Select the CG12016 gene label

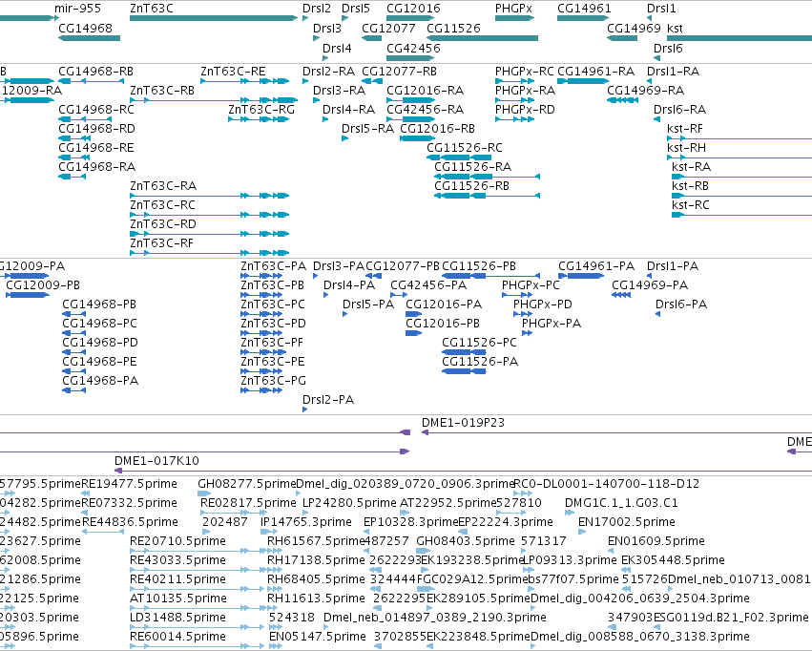tap(413, 9)
